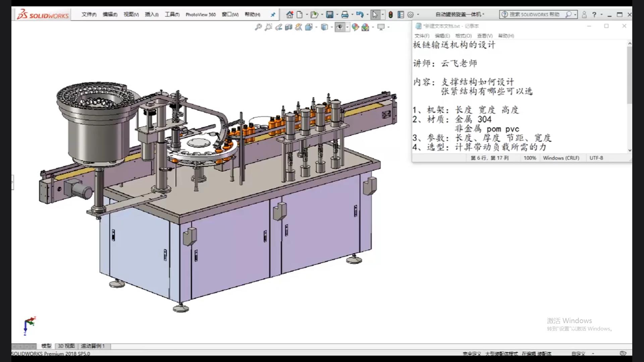The height and width of the screenshot is (362, 644).
Task: Switch to the 3D 视图 tab
Action: [66, 346]
